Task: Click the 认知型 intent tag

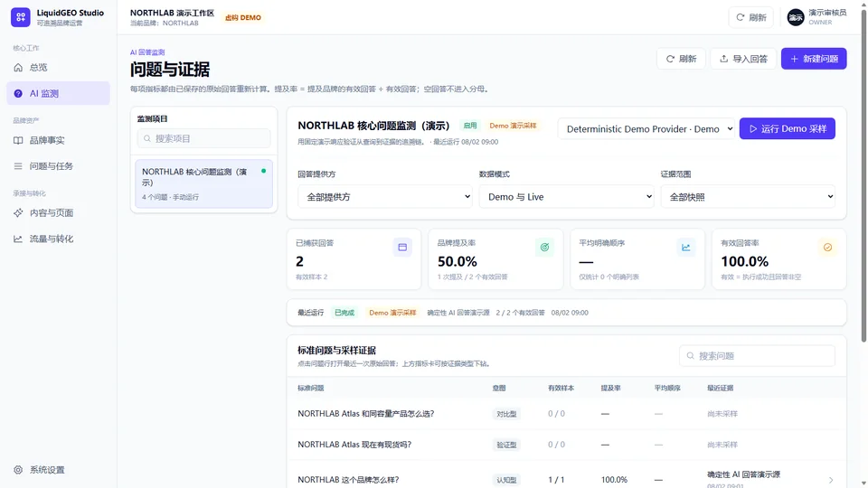Action: [x=506, y=480]
